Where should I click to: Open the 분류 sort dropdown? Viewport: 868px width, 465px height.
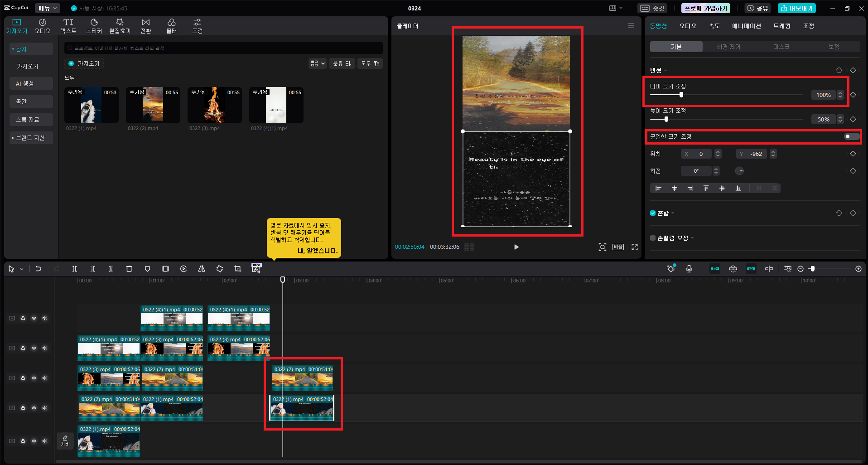pos(342,63)
